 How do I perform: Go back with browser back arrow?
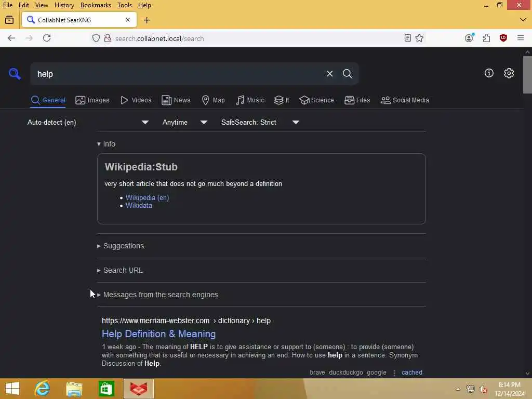pyautogui.click(x=11, y=38)
